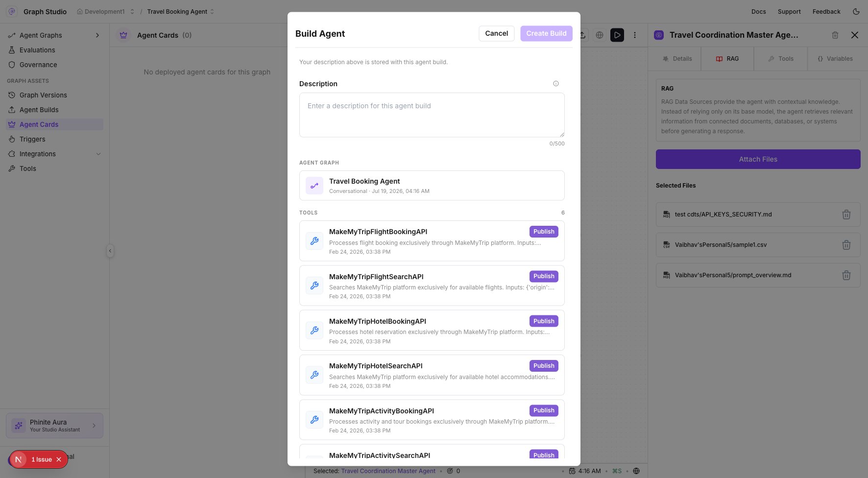Image resolution: width=868 pixels, height=478 pixels.
Task: Click the N avatar in issue badge
Action: [x=18, y=459]
